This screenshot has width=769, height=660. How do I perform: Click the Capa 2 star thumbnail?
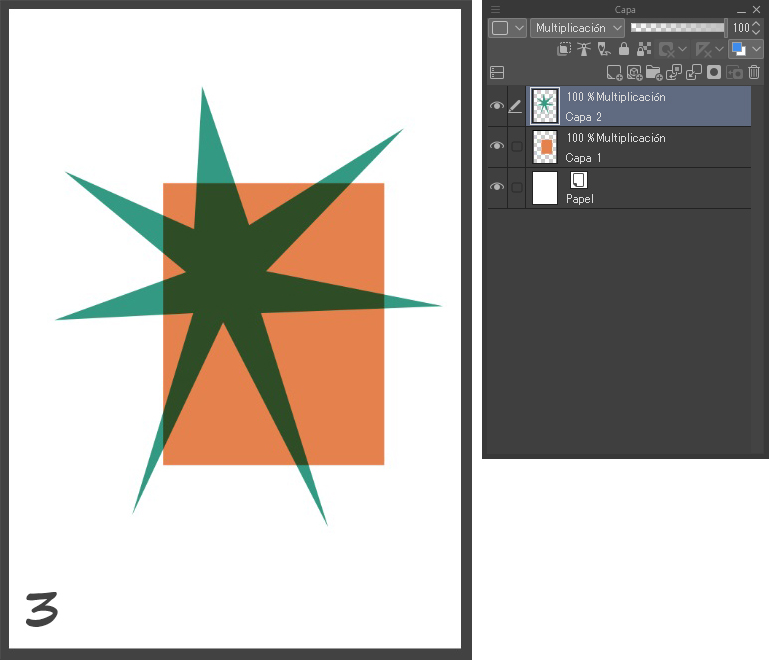[x=545, y=106]
